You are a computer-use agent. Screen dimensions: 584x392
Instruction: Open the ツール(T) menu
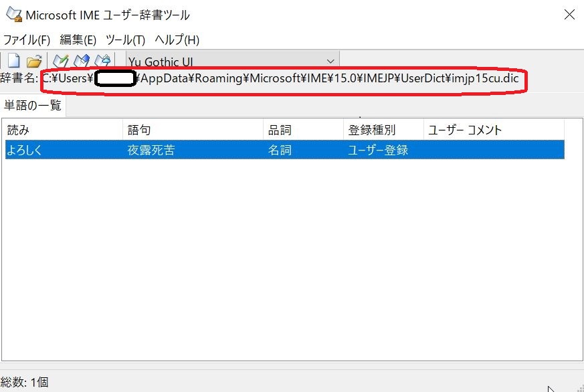pyautogui.click(x=126, y=39)
